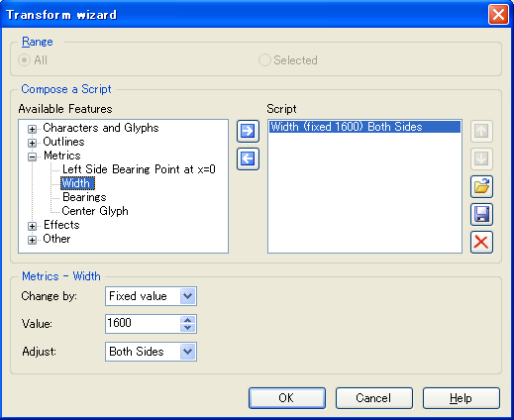Expand the Characters and Glyphs node
514x420 pixels.
(32, 129)
